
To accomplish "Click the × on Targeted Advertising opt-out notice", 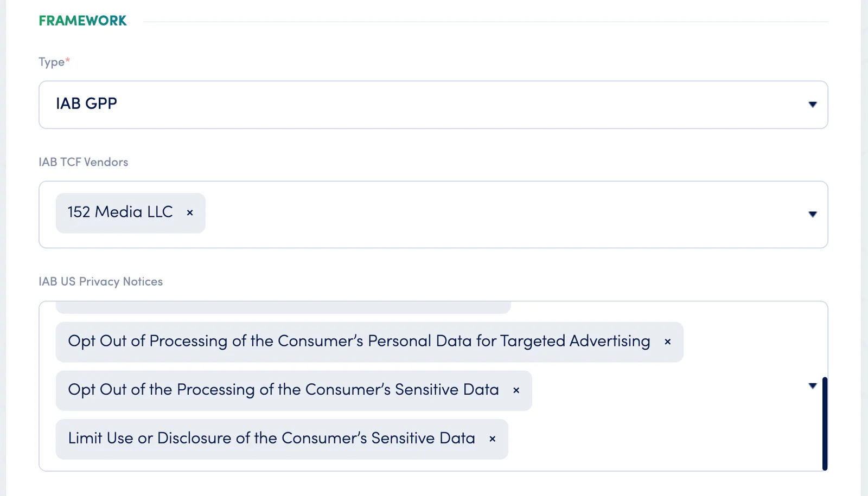I will tap(667, 342).
